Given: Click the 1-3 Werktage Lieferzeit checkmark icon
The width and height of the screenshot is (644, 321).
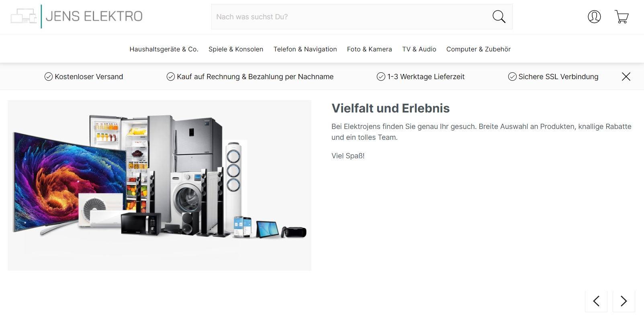Looking at the screenshot, I should [381, 77].
